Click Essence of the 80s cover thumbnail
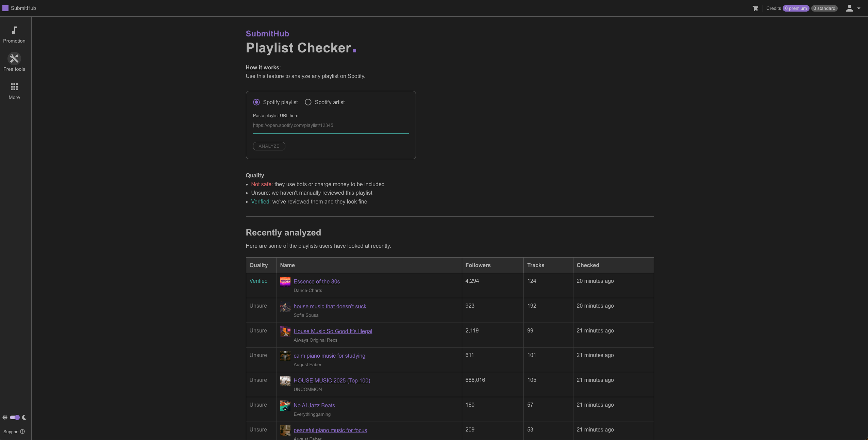Viewport: 868px width, 440px height. click(x=285, y=282)
